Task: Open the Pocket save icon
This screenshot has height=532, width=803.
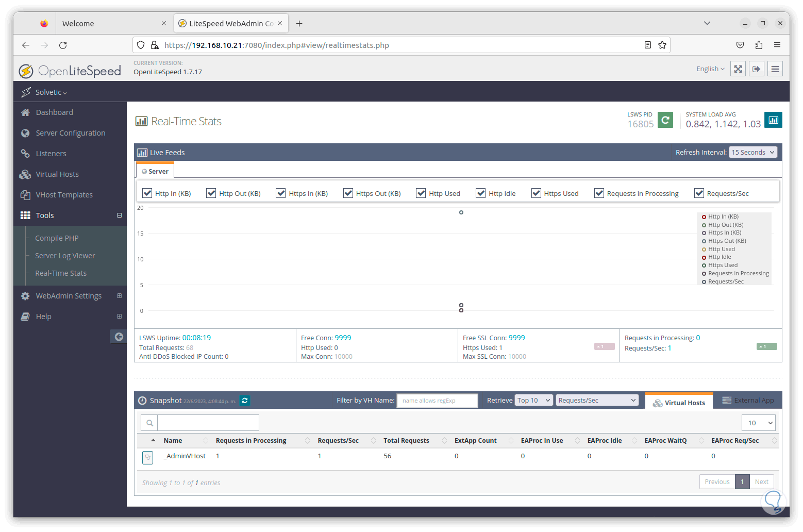Action: click(740, 45)
